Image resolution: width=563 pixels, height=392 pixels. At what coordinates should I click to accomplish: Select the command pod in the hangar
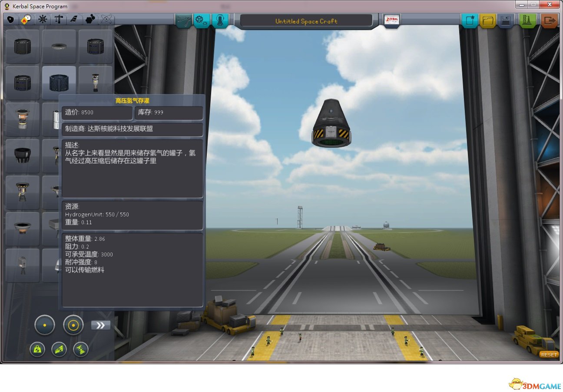(331, 123)
